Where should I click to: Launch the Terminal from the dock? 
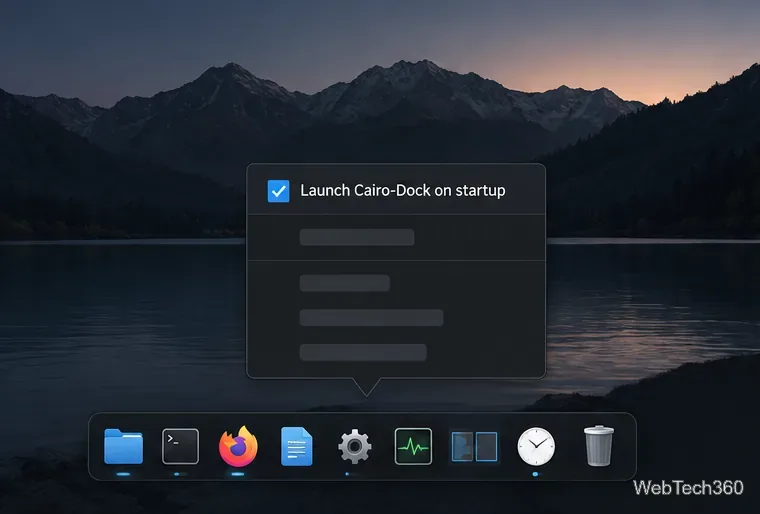point(180,446)
